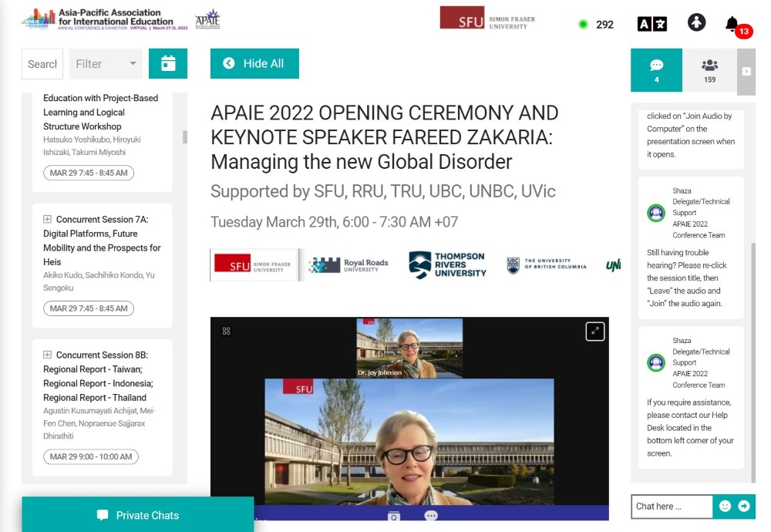Image resolution: width=771 pixels, height=532 pixels.
Task: Open Private Chats panel
Action: coord(138,515)
